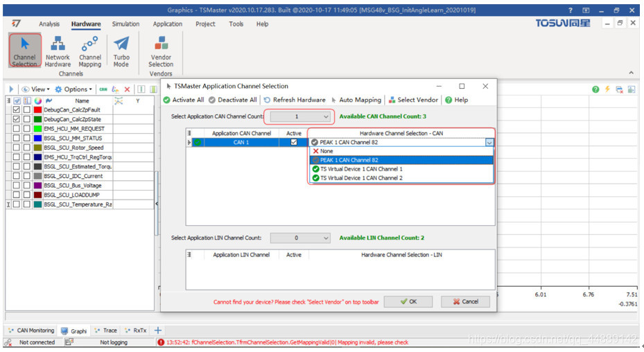The image size is (644, 352).
Task: Click the Name column header in signal list
Action: pos(82,100)
